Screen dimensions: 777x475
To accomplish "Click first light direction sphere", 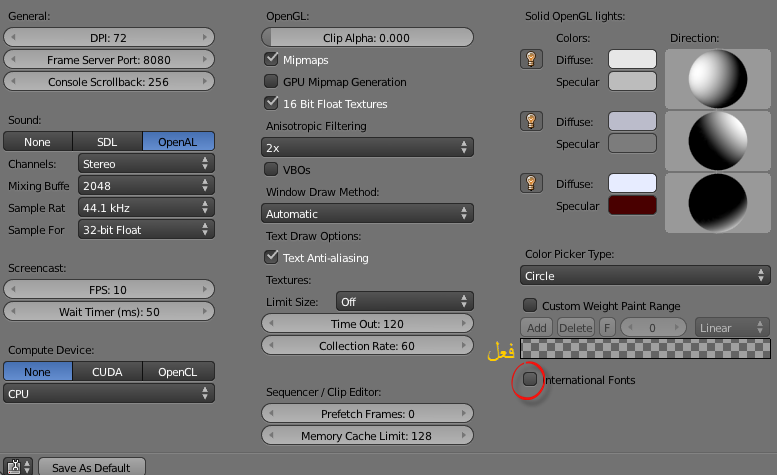I will coord(718,79).
